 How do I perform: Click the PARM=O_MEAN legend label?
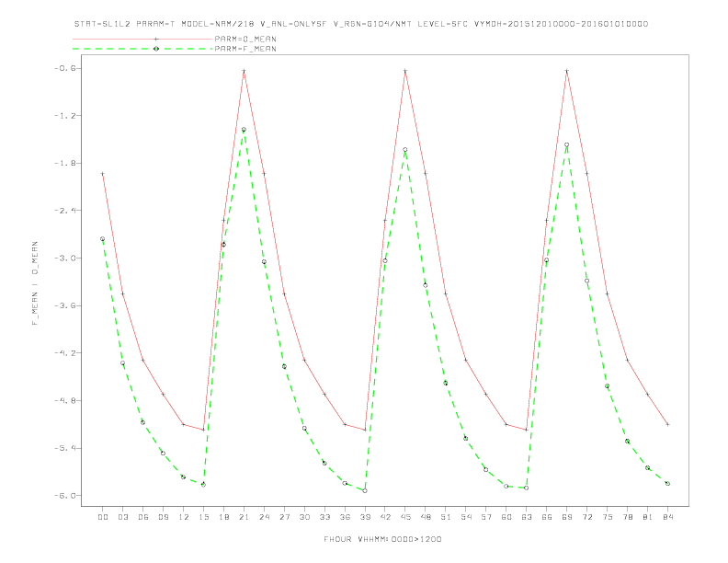click(x=245, y=39)
